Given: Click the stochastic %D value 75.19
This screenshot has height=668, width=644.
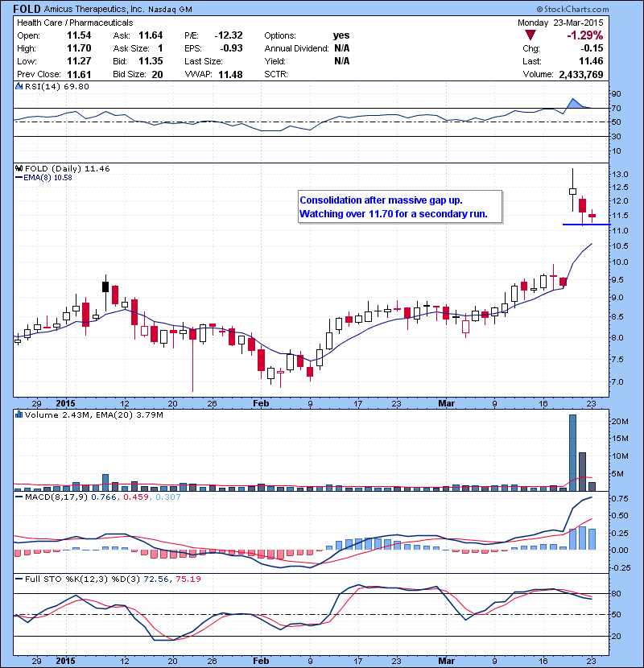Looking at the screenshot, I should [188, 579].
